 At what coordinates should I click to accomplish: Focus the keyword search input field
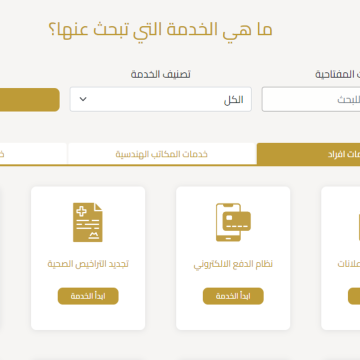point(311,99)
